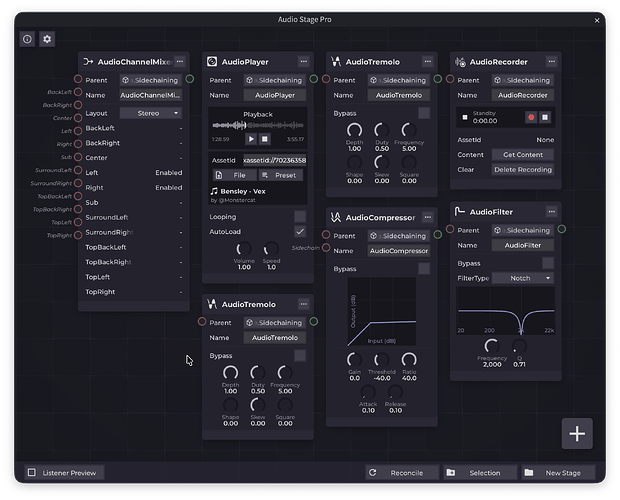Open AudioPlayer Parent Sidechaining selector
The height and width of the screenshot is (500, 620).
(x=275, y=80)
